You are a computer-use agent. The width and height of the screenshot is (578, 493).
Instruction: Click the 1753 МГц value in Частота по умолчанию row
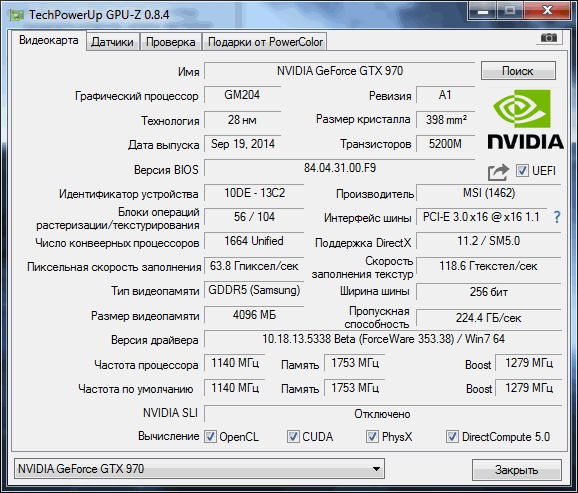355,388
